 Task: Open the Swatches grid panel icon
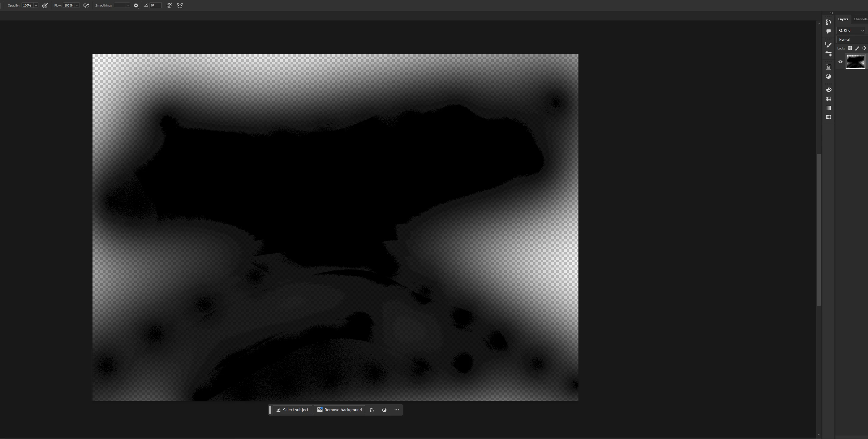point(828,99)
